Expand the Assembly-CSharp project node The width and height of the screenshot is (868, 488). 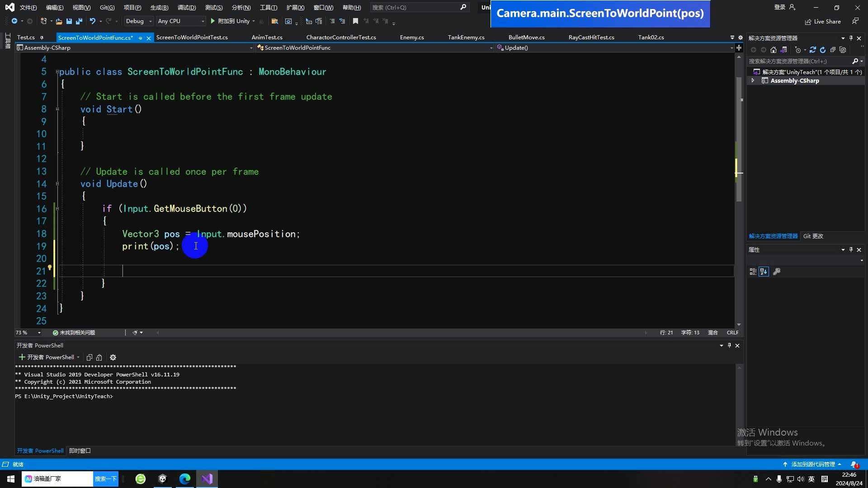(753, 80)
